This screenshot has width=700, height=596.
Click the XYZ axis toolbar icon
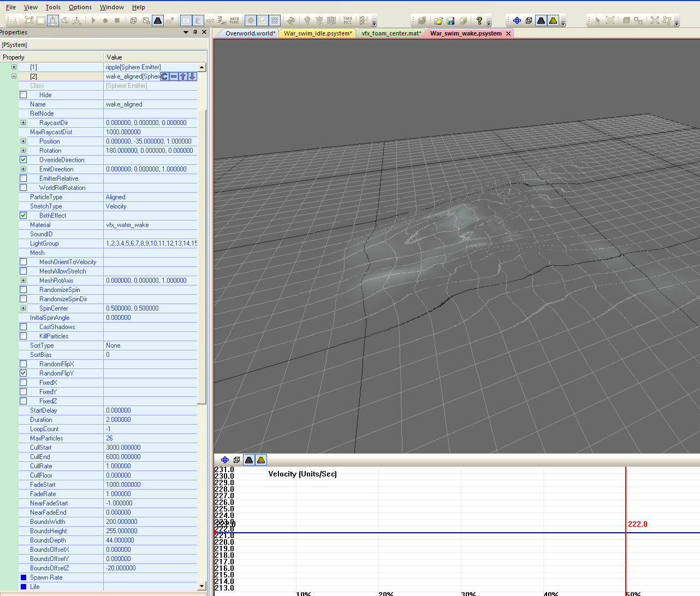tap(210, 20)
